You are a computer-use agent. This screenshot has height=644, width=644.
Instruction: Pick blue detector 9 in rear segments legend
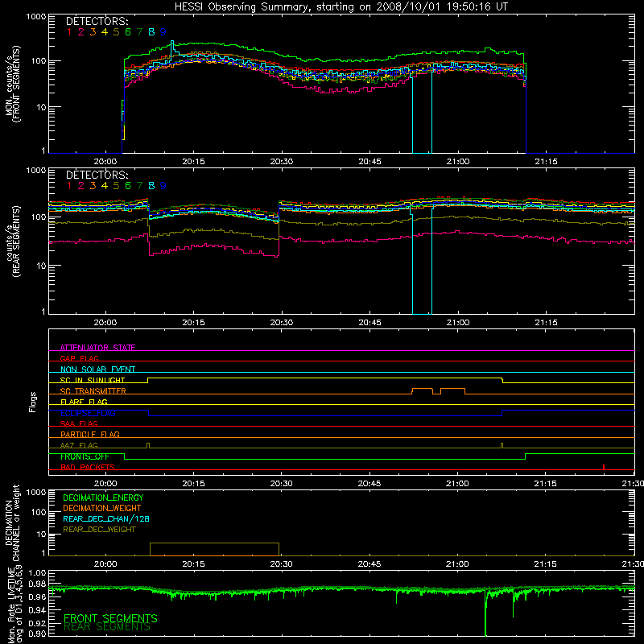pyautogui.click(x=163, y=186)
